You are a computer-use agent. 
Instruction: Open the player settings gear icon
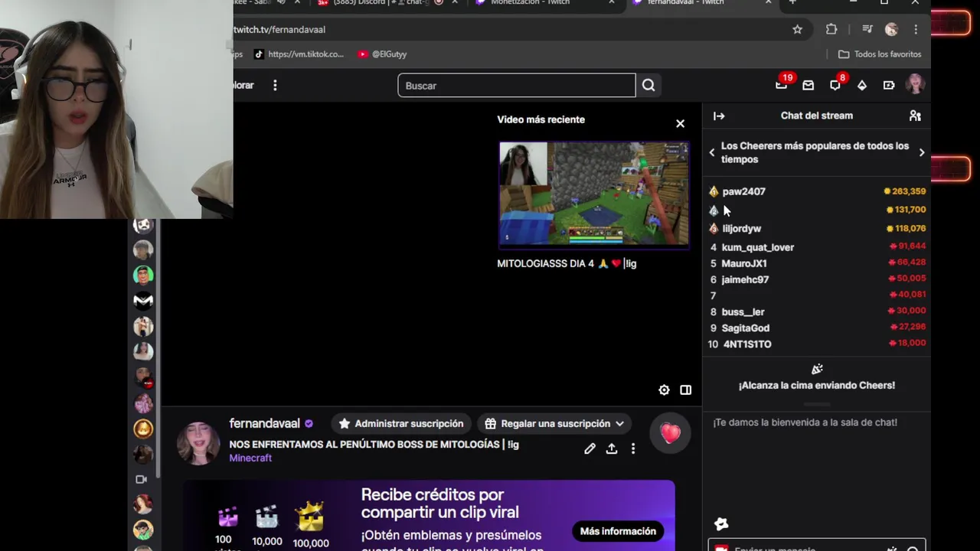click(664, 390)
